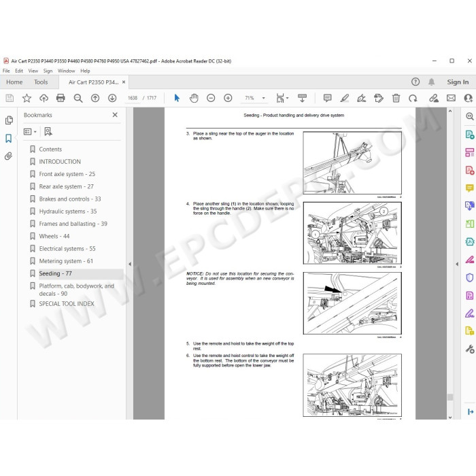Image resolution: width=476 pixels, height=476 pixels.
Task: Collapse the left navigation pane arrow
Action: 130,264
